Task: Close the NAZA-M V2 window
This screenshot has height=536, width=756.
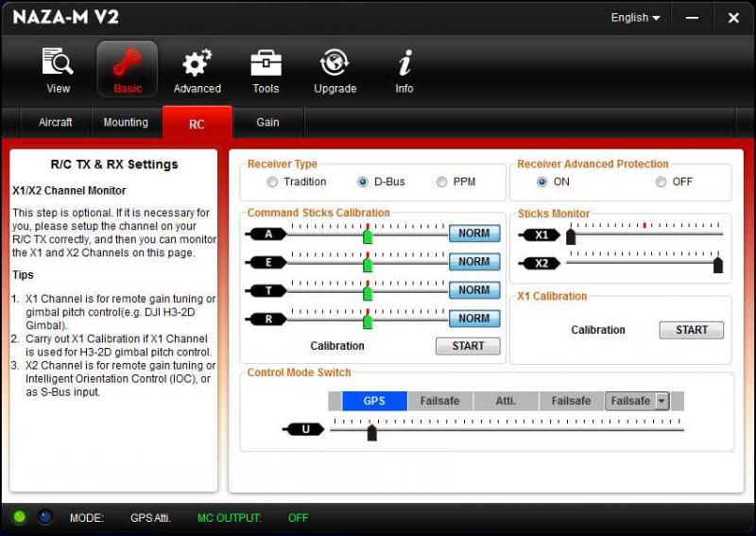Action: pos(733,18)
